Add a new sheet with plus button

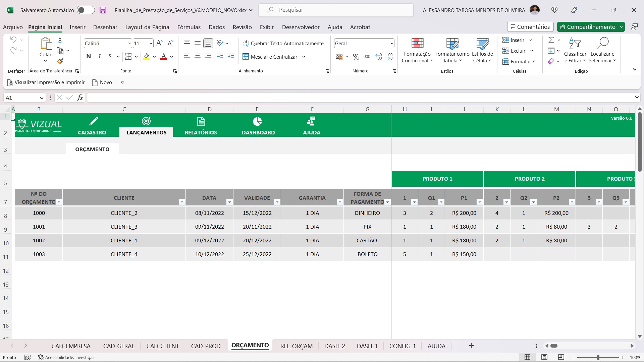(x=471, y=346)
